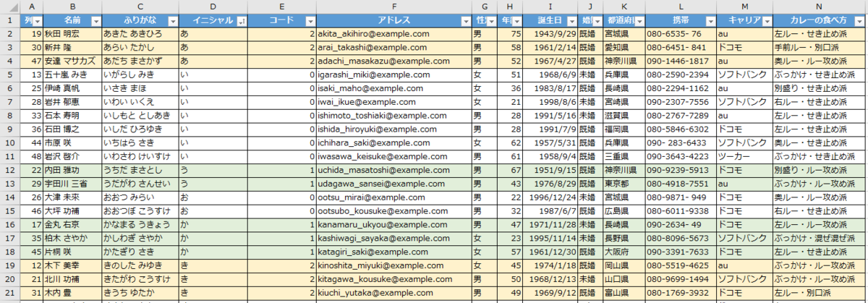Click the igarashi_miki@example.com address cell
Image resolution: width=868 pixels, height=303 pixels.
394,74
